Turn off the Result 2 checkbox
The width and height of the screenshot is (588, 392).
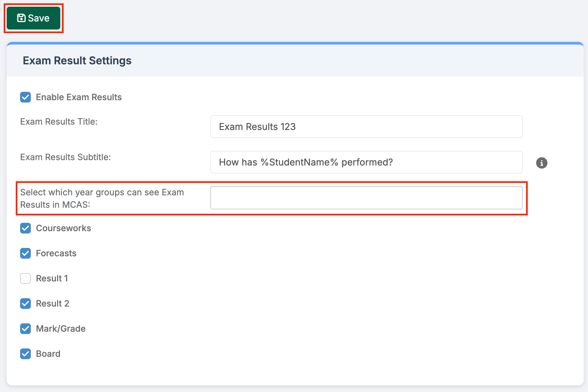(x=25, y=304)
